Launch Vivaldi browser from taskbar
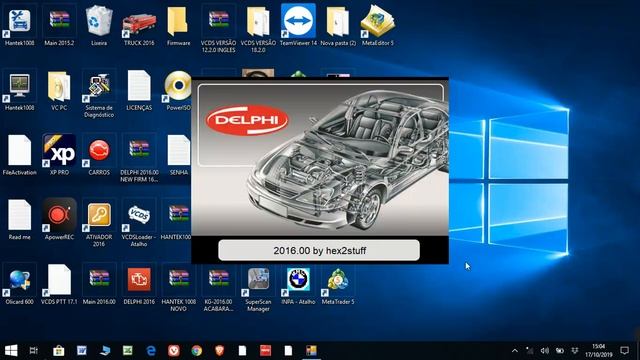640x360 pixels. (174, 350)
